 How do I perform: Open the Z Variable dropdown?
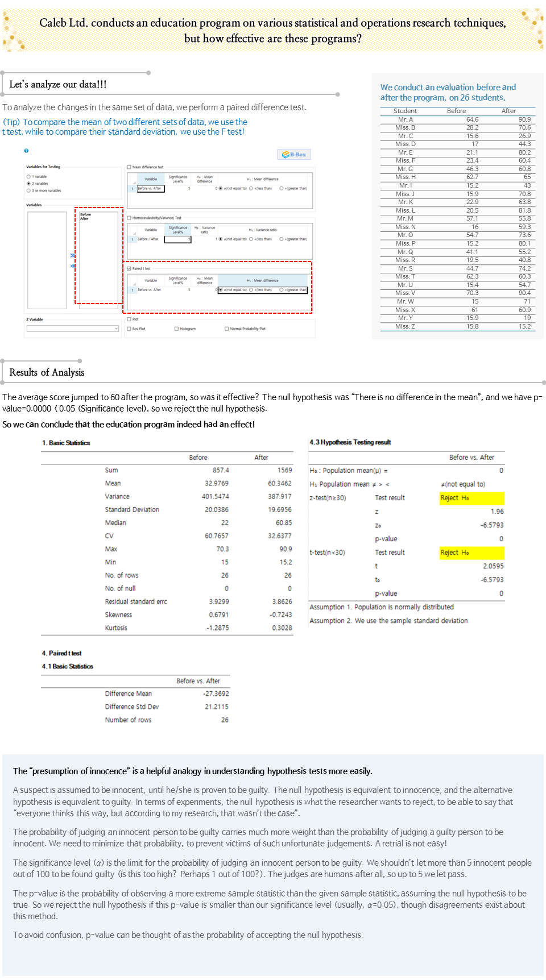pyautogui.click(x=73, y=328)
